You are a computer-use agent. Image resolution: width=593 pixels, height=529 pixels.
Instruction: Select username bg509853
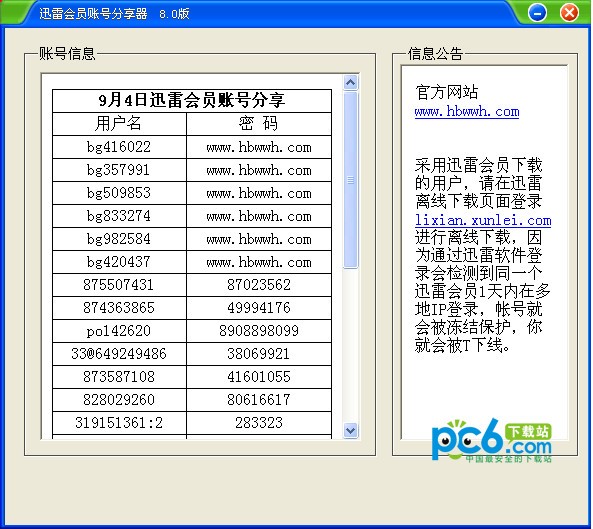click(119, 193)
